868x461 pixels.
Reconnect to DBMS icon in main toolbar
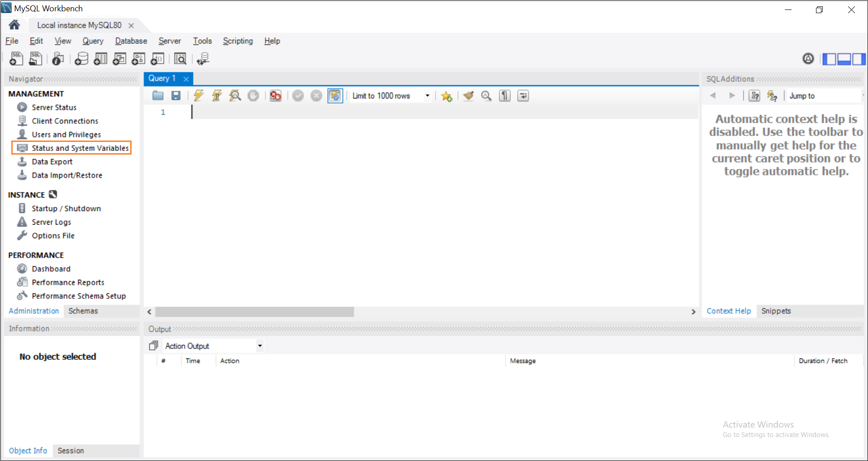tap(203, 59)
